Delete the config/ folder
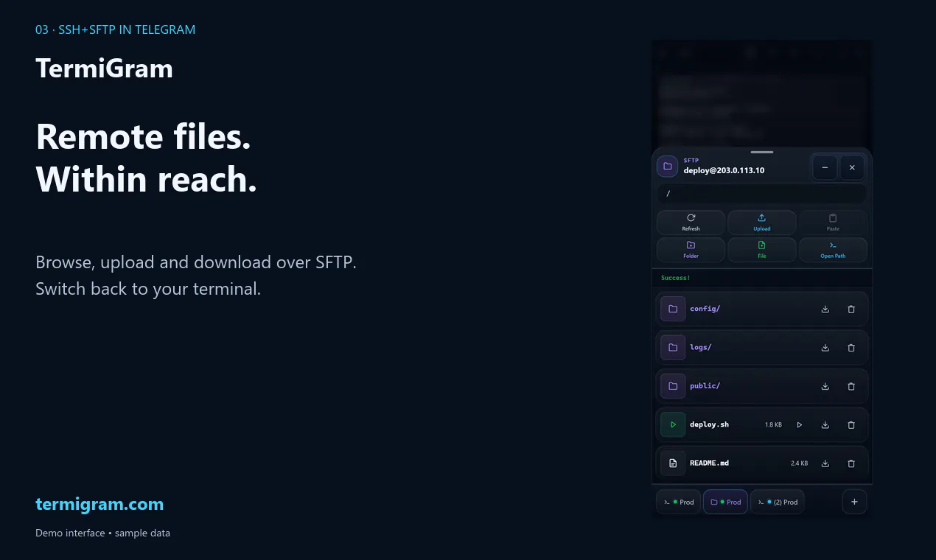 point(851,309)
